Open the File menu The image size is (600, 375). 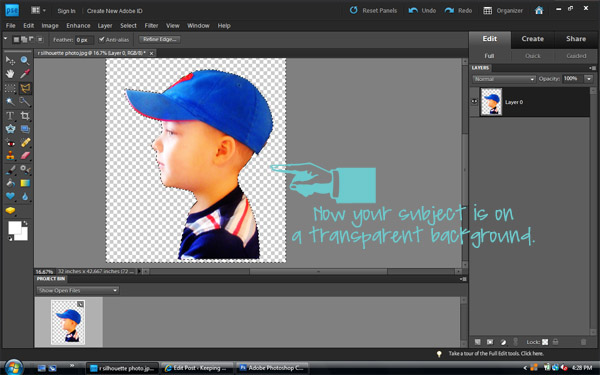[x=11, y=26]
